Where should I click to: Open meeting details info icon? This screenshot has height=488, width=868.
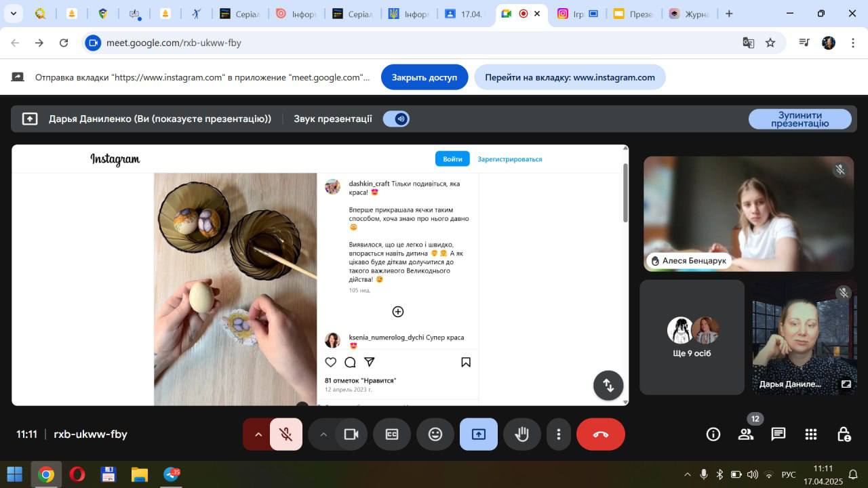713,434
